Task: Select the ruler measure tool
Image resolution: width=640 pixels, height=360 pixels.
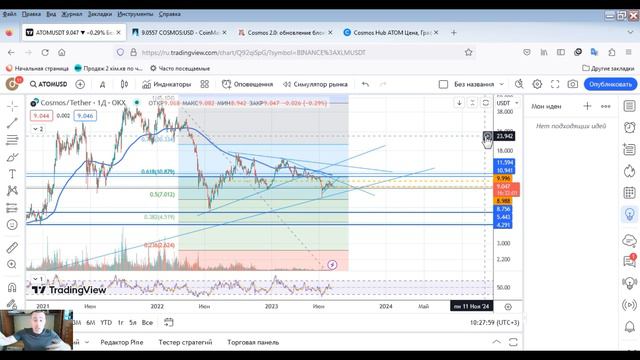Action: click(12, 247)
